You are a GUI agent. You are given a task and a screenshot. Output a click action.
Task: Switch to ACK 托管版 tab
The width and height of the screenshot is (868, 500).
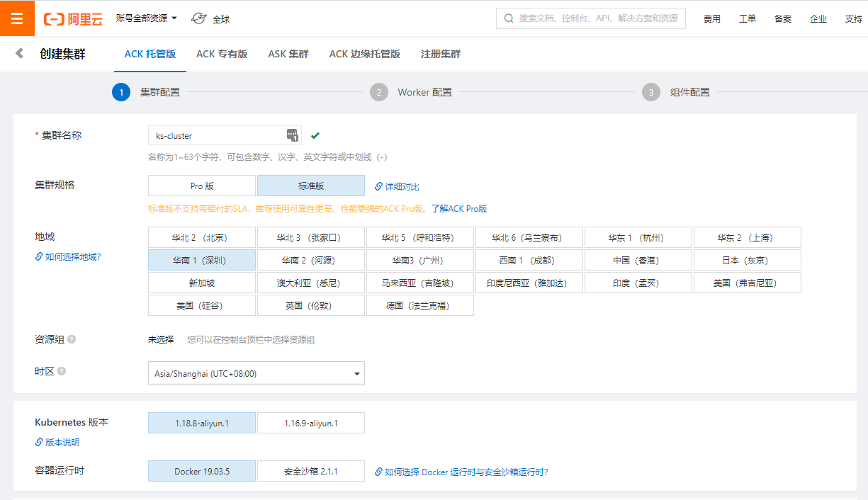(x=150, y=54)
